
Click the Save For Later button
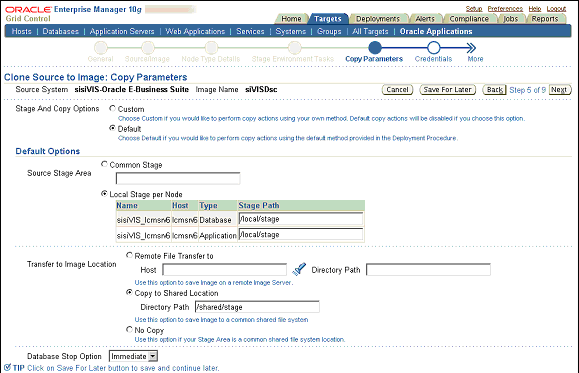(448, 90)
